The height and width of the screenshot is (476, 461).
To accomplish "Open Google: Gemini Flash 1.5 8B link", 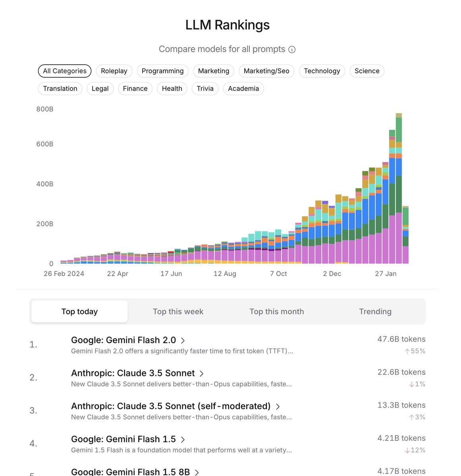I will coord(130,472).
